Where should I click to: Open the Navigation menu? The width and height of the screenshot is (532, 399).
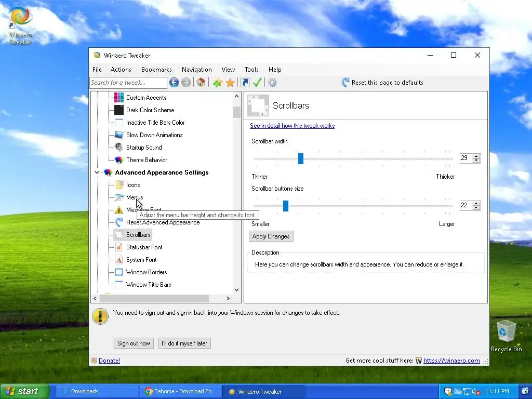click(197, 70)
